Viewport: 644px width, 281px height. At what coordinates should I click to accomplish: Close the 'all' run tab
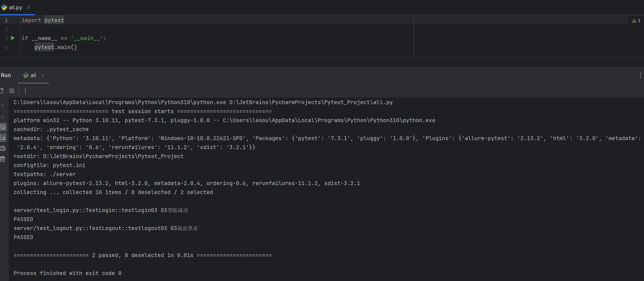pyautogui.click(x=43, y=75)
